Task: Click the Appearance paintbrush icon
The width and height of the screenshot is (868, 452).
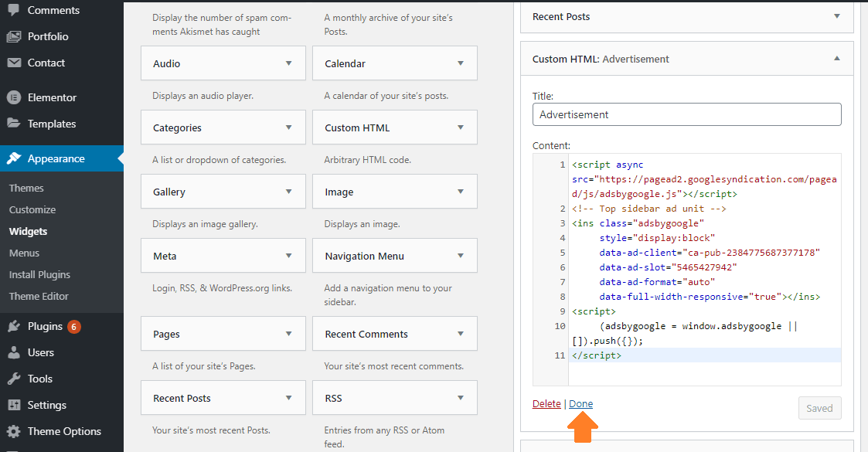Action: tap(14, 159)
